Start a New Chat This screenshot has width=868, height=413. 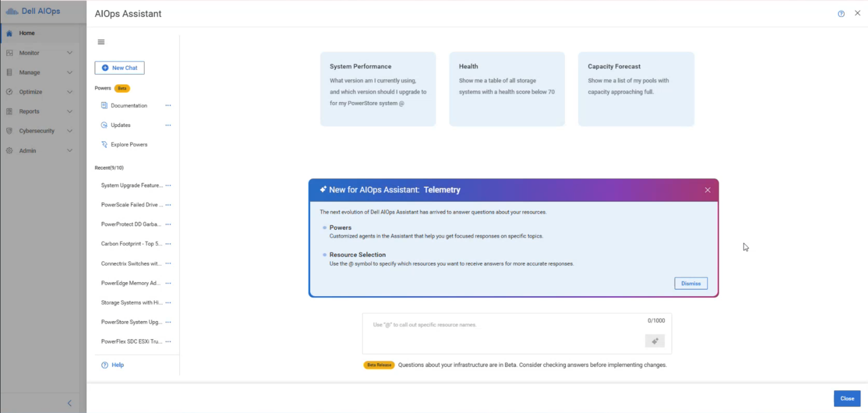(120, 68)
